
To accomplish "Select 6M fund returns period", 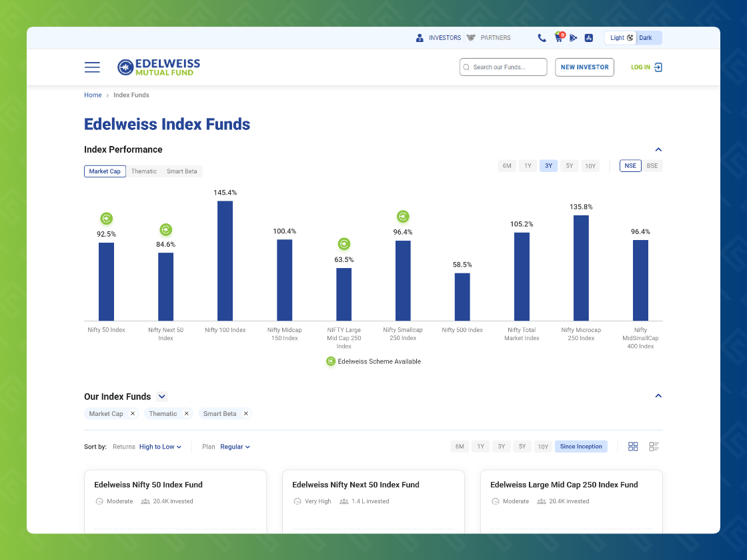I will pyautogui.click(x=460, y=447).
